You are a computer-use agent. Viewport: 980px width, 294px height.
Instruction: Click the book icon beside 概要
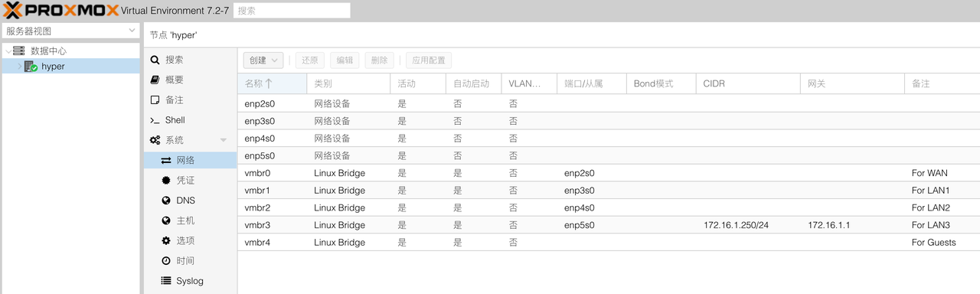[x=155, y=80]
